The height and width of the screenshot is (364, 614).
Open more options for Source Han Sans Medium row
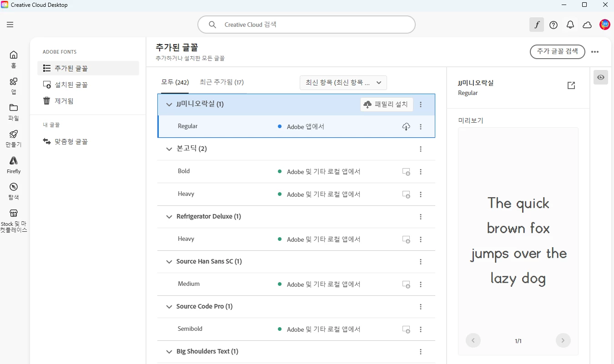pyautogui.click(x=421, y=284)
